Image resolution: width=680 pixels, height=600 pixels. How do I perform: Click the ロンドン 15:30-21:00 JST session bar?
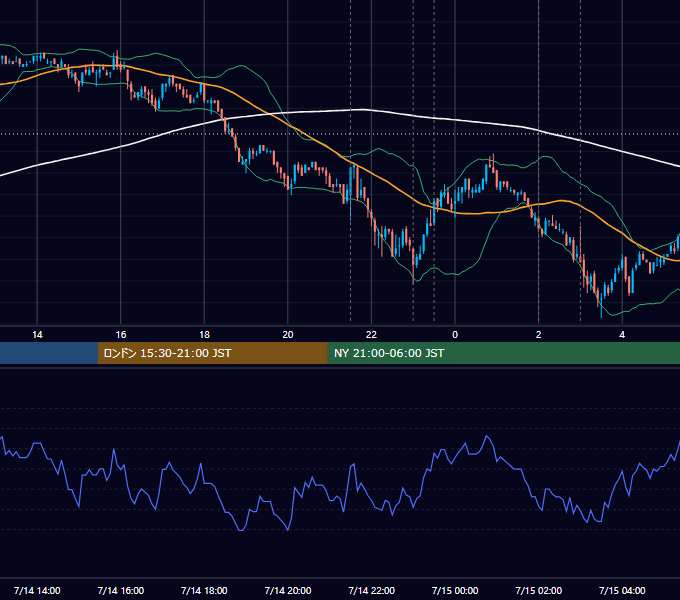pos(212,353)
